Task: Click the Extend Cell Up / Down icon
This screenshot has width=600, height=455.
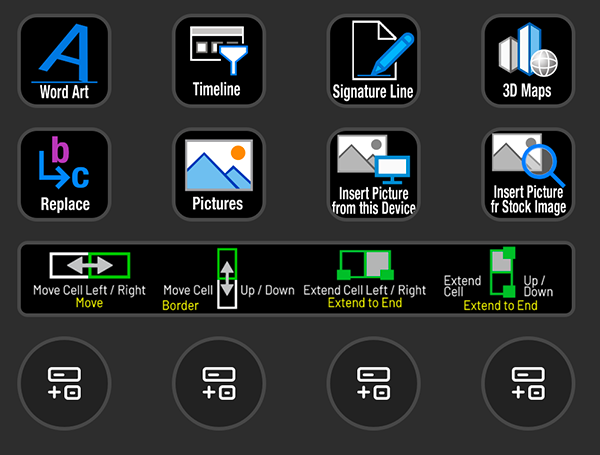Action: click(503, 272)
